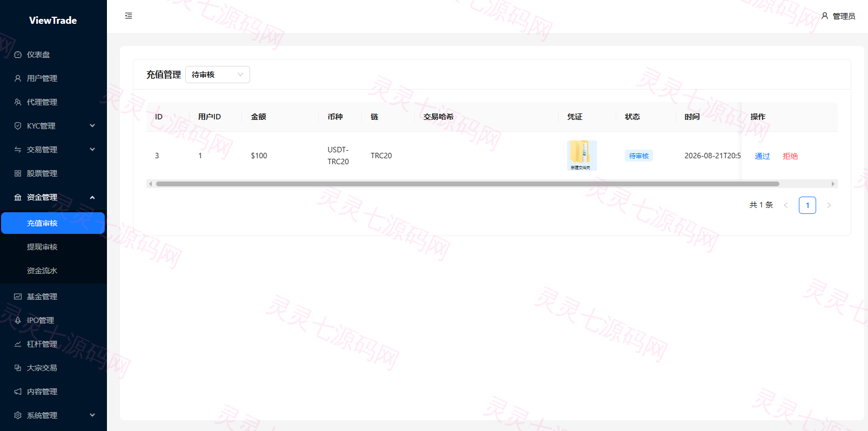Click the 代理管理 agent icon
The height and width of the screenshot is (431, 868).
click(18, 102)
